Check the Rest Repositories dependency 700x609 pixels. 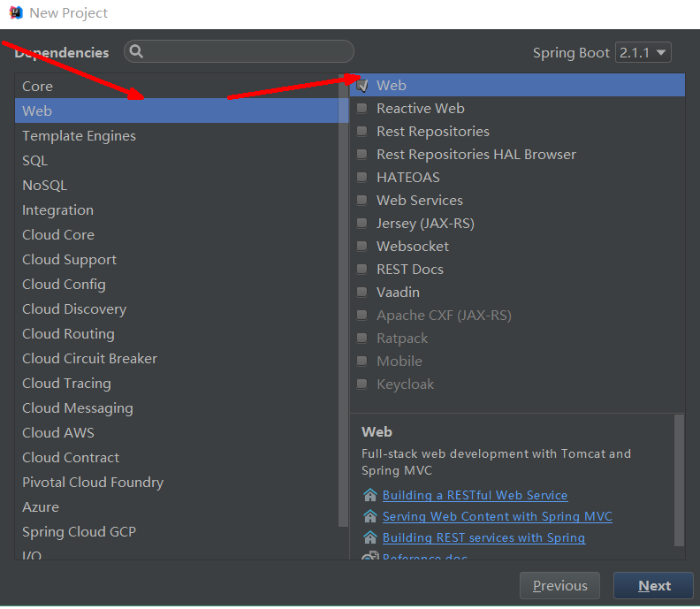point(362,131)
